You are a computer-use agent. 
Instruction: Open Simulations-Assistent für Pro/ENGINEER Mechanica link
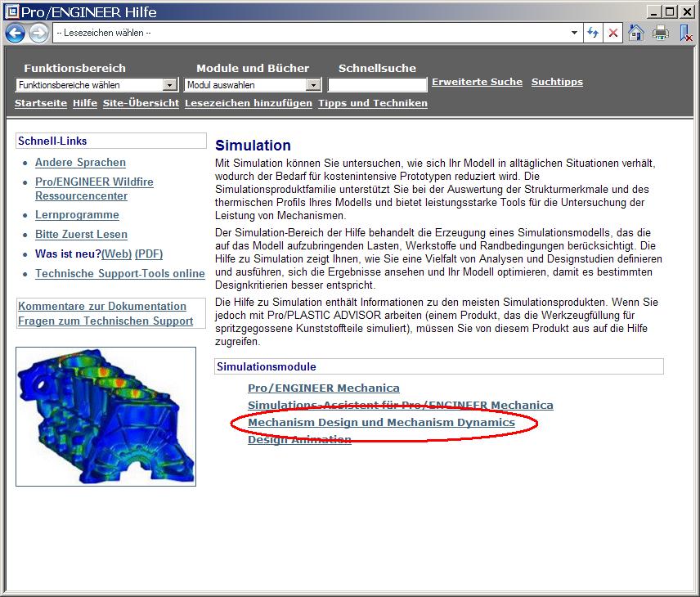coord(401,405)
